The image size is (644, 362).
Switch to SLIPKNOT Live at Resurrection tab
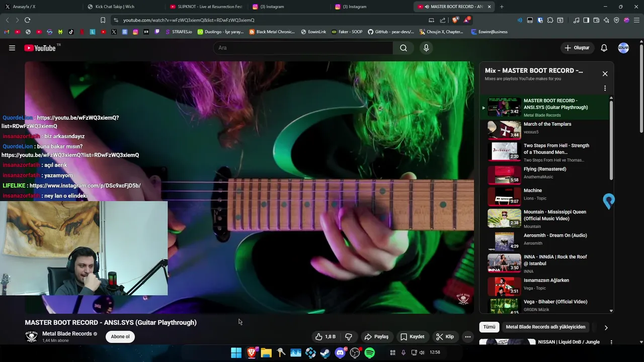(206, 7)
